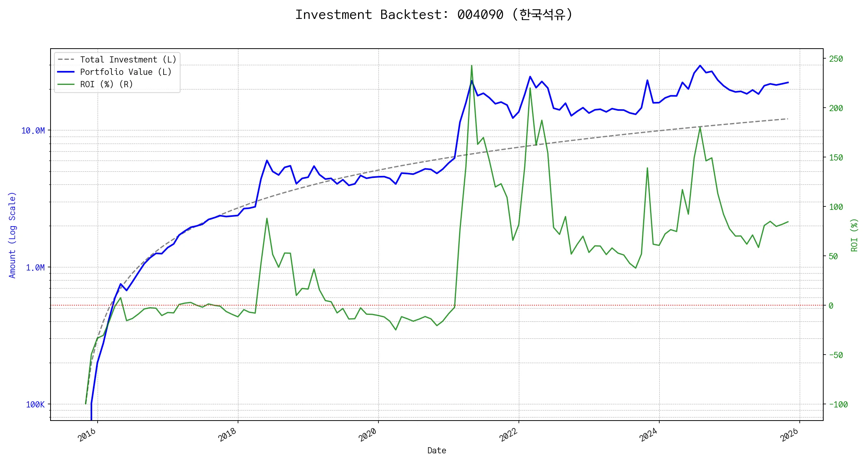Click the 10.0M left axis label
This screenshot has height=463, width=868.
coord(33,130)
